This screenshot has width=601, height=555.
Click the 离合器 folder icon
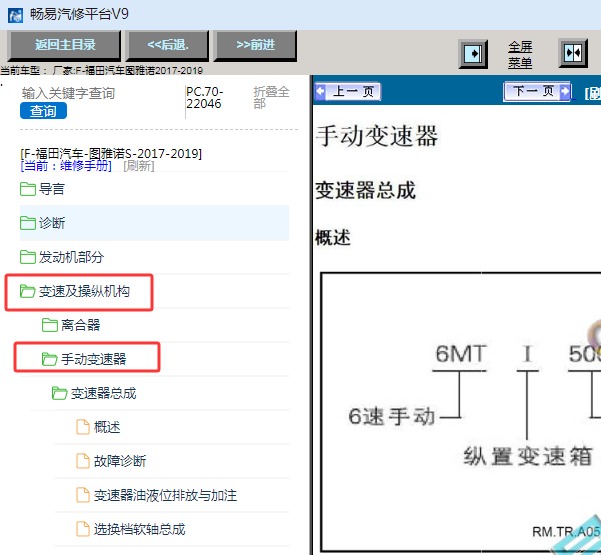pos(49,325)
